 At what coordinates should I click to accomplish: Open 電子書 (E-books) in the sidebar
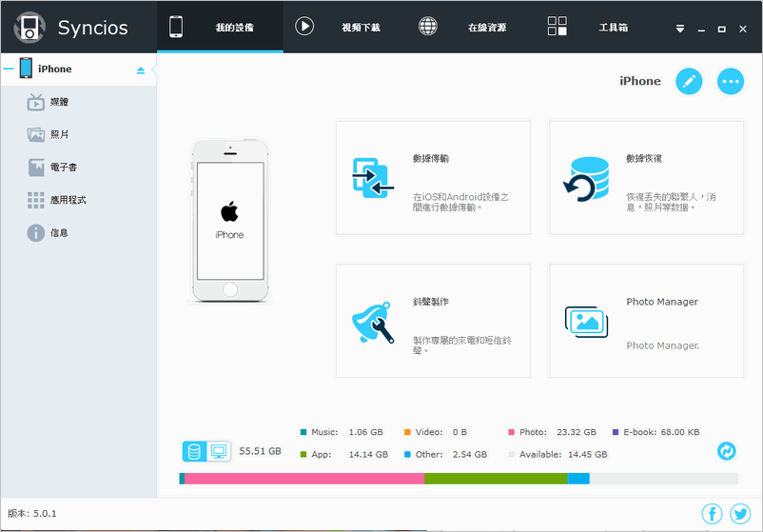click(x=78, y=167)
